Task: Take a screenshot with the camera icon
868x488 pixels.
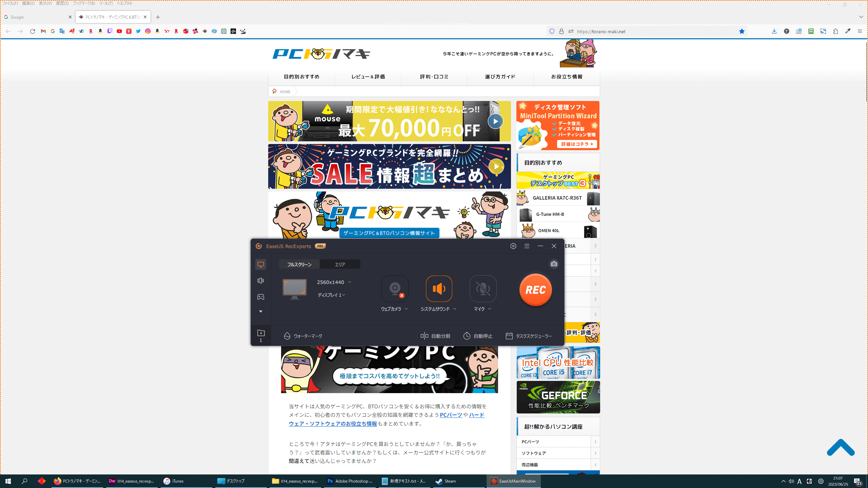Action: (x=554, y=264)
